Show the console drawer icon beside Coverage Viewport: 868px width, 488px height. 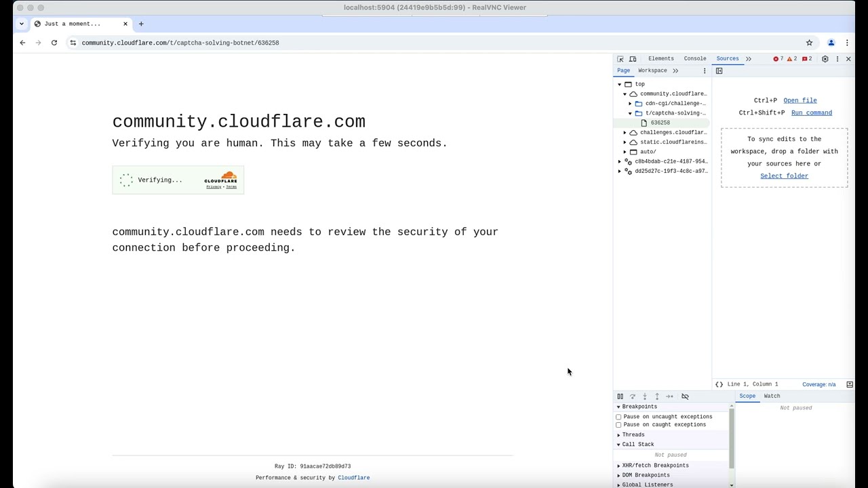tap(850, 384)
